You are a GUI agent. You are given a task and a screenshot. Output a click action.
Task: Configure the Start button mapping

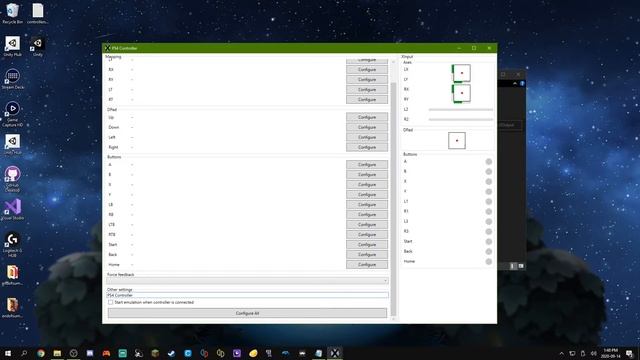pyautogui.click(x=367, y=245)
